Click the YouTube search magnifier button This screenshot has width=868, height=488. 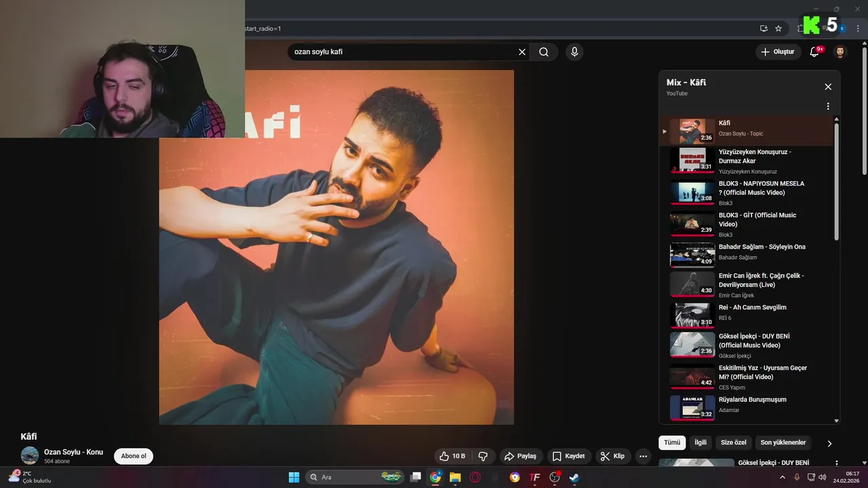point(544,52)
